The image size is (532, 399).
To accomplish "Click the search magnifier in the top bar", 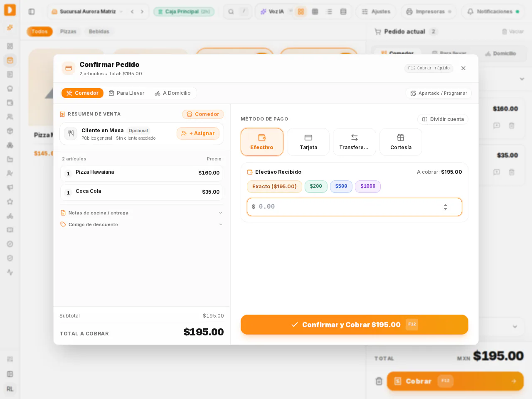I will point(231,12).
